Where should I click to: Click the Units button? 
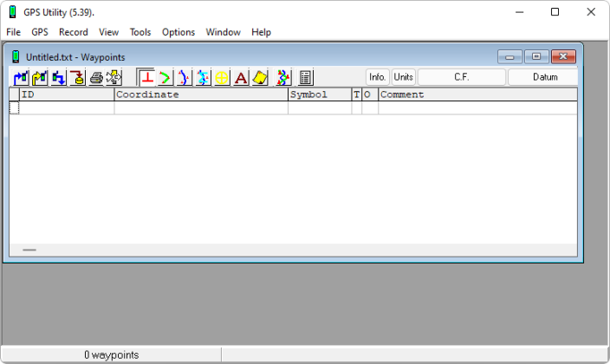[x=404, y=77]
